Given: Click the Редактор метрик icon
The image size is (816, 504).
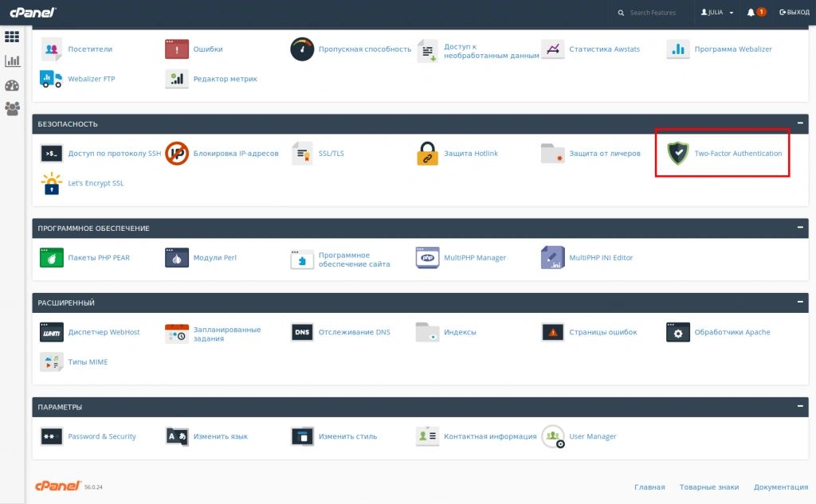Looking at the screenshot, I should coord(177,79).
